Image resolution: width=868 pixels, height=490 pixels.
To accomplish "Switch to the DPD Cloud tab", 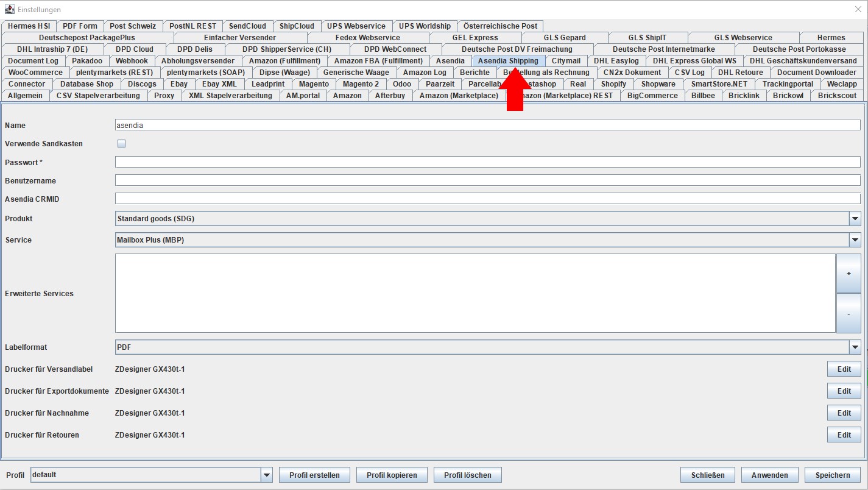I will coord(134,49).
